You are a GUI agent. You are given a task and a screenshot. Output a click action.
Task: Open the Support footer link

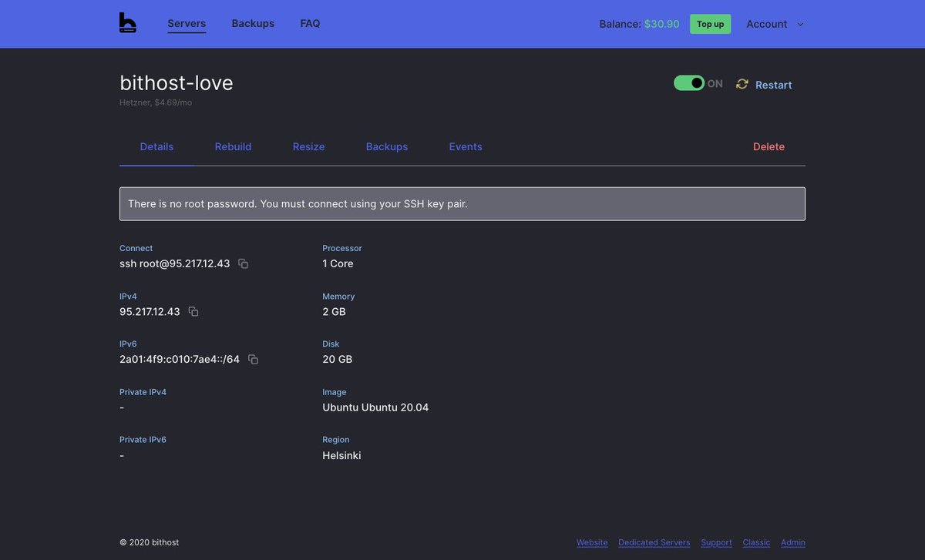(716, 542)
